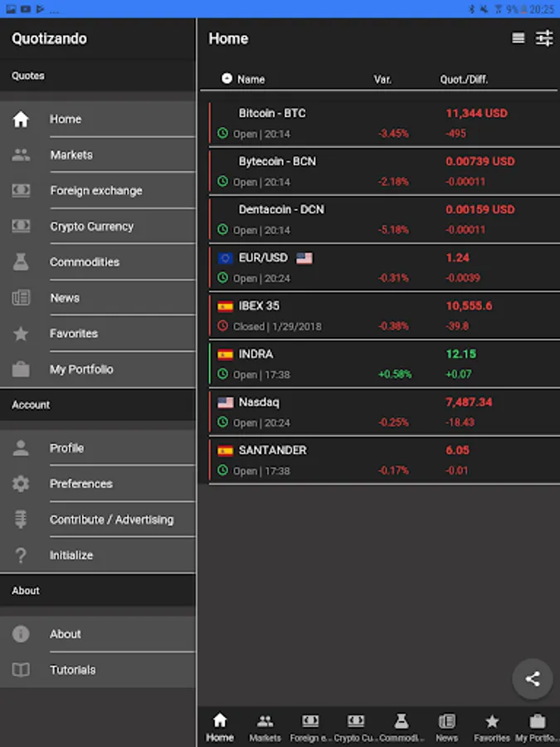Screen dimensions: 560x747
Task: Click the Initialize question mark icon
Action: [x=21, y=555]
